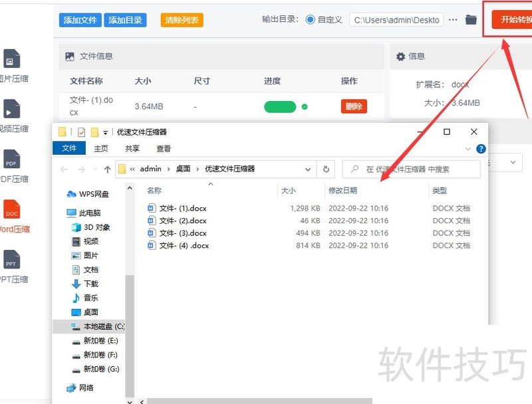Open the 文件 ribbon tab
The height and width of the screenshot is (404, 532).
[x=69, y=149]
